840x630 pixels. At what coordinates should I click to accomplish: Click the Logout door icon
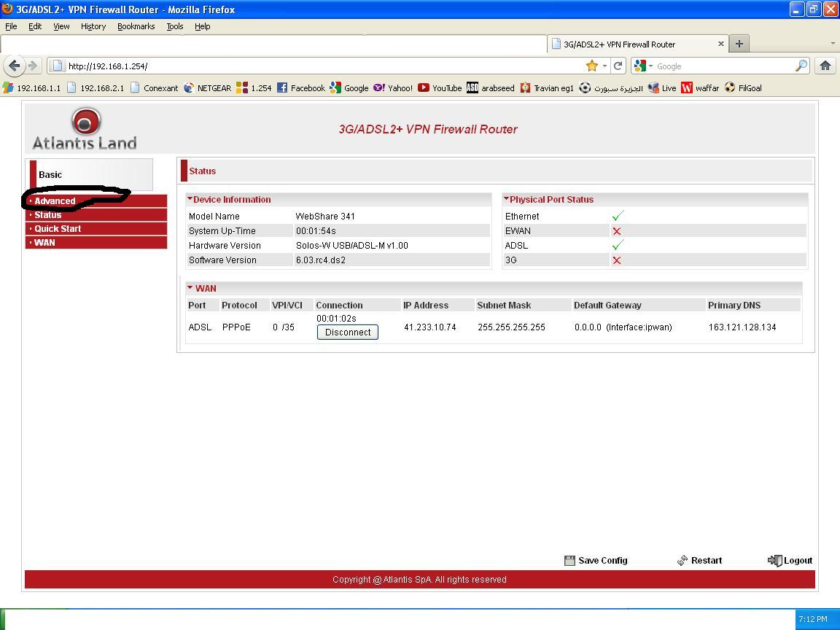tap(774, 560)
